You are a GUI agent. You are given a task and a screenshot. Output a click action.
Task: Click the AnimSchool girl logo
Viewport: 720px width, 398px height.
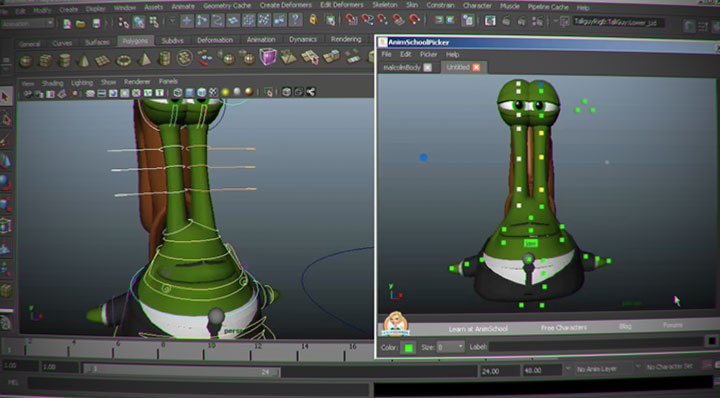pos(395,324)
